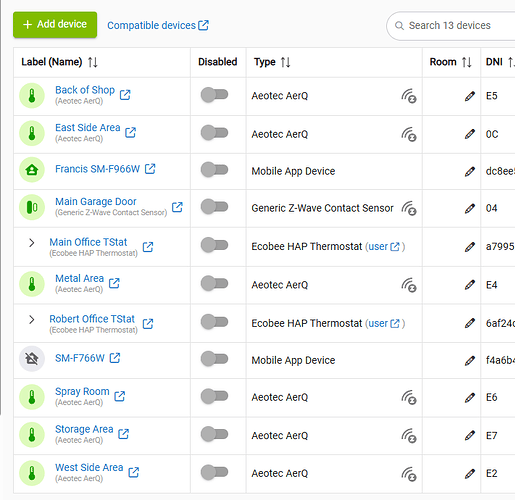
Task: Click the contact sensor icon for Main Garage Door
Action: click(32, 207)
